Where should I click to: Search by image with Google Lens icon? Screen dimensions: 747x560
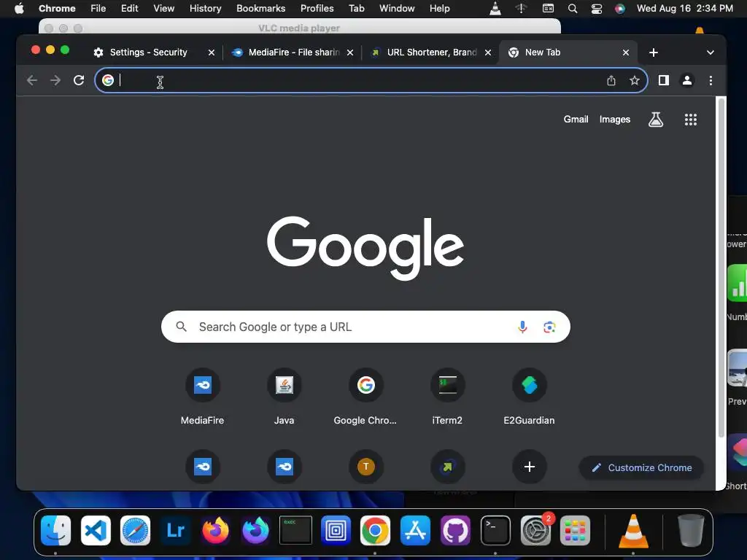tap(549, 327)
